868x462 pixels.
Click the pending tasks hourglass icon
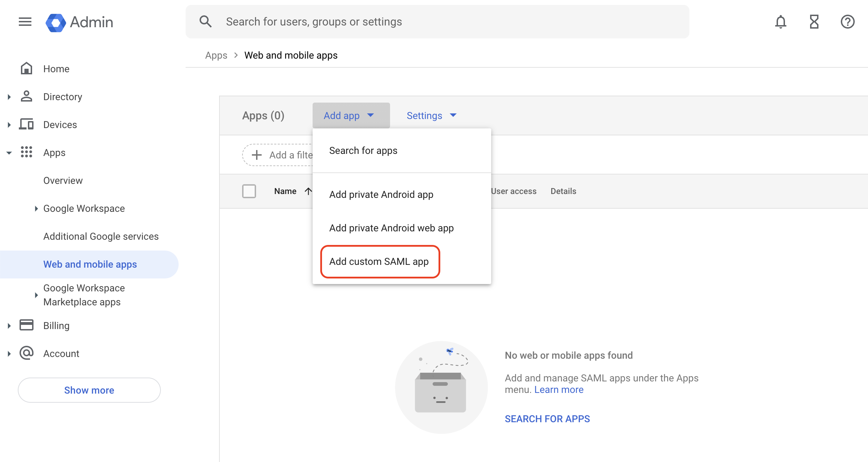pyautogui.click(x=814, y=22)
